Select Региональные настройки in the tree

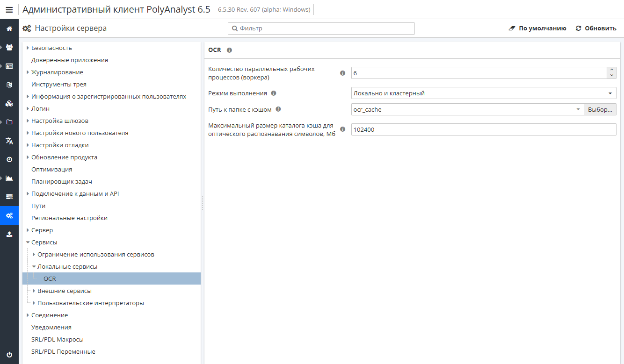(x=70, y=218)
